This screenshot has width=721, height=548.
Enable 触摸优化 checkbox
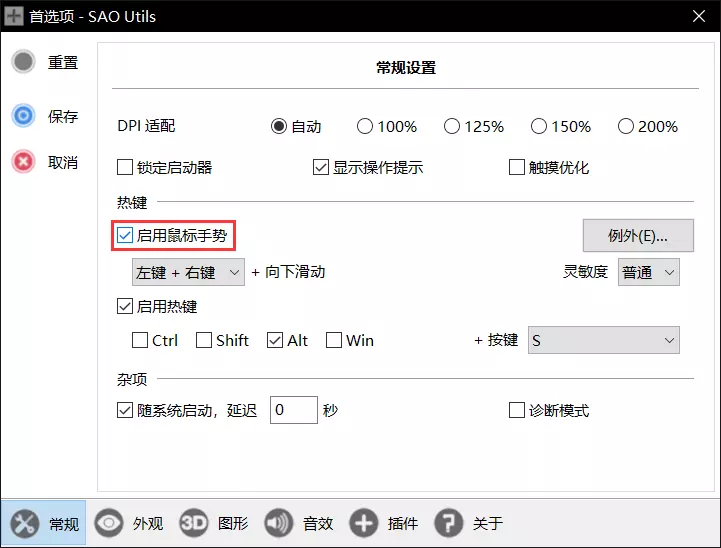pyautogui.click(x=516, y=167)
